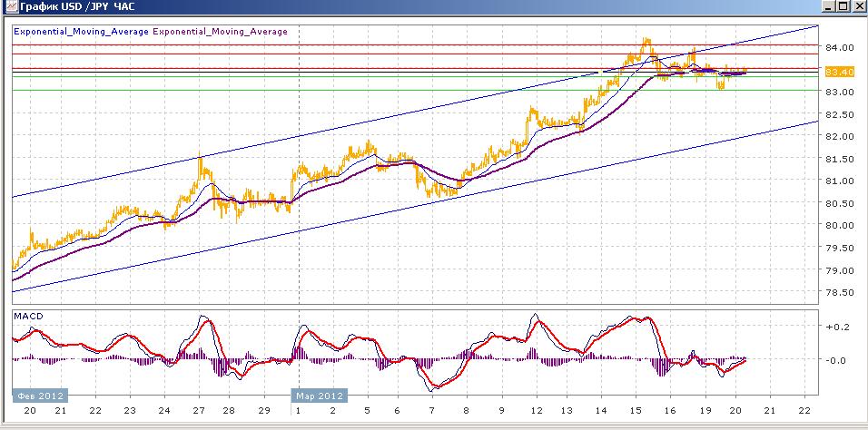Screen dimensions: 868x430
Task: Click the title text 'График USD /JPY ЧАС'
Action: click(77, 7)
